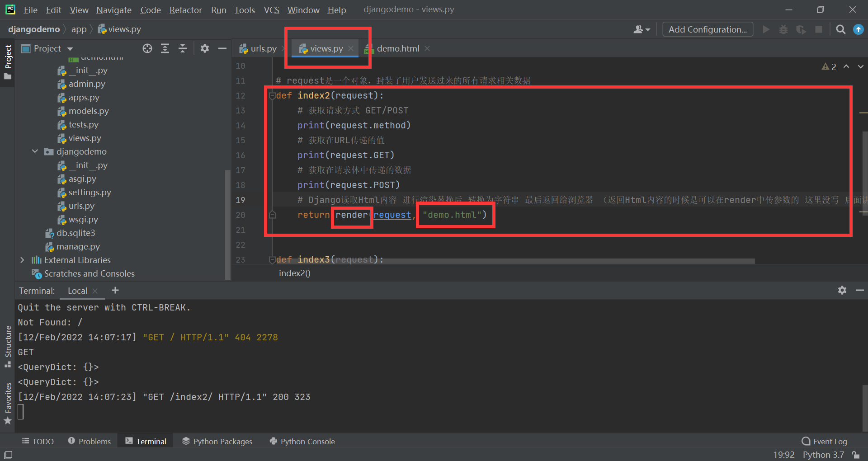Screen dimensions: 868x461
Task: Click Expand All icon in Project panel
Action: tap(165, 48)
